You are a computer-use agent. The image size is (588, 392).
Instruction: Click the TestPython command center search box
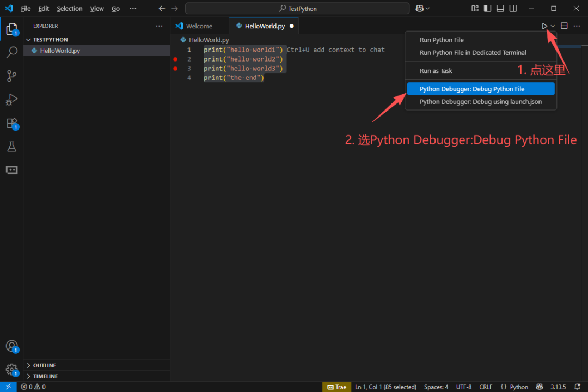pos(297,8)
